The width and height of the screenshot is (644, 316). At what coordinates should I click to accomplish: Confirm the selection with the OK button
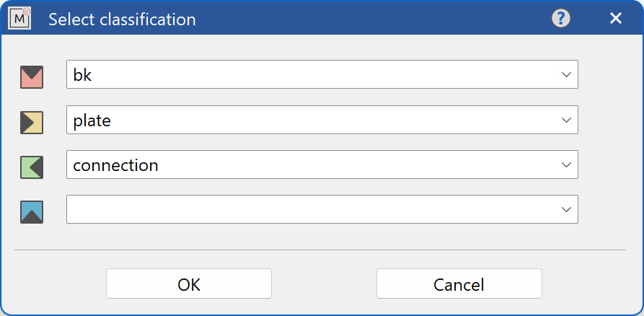[189, 284]
